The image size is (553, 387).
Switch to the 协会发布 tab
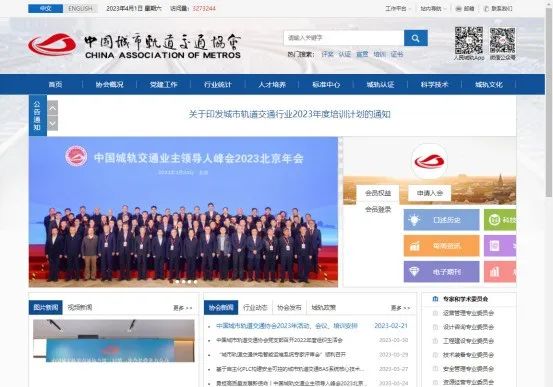point(289,307)
